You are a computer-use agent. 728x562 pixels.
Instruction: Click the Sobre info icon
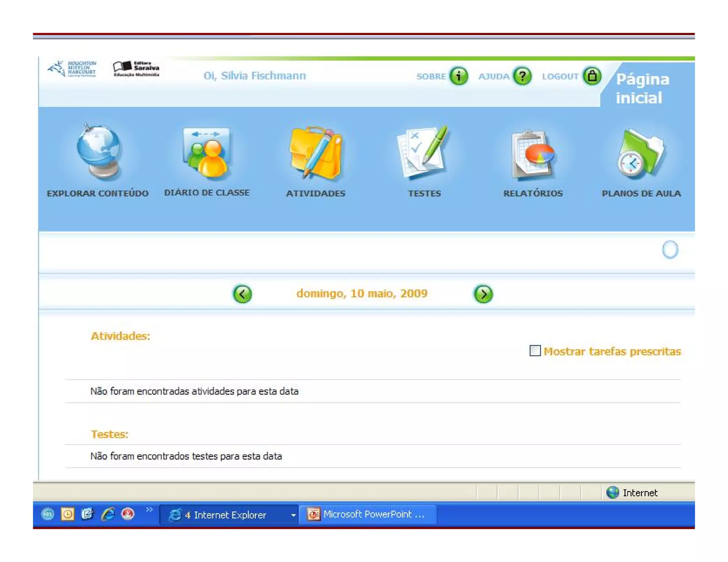(x=459, y=76)
